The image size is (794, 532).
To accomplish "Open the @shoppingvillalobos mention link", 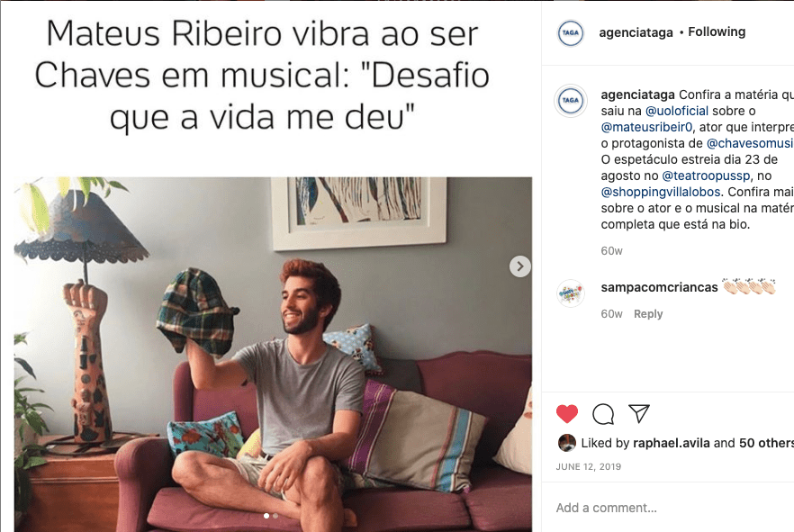I will click(x=661, y=192).
